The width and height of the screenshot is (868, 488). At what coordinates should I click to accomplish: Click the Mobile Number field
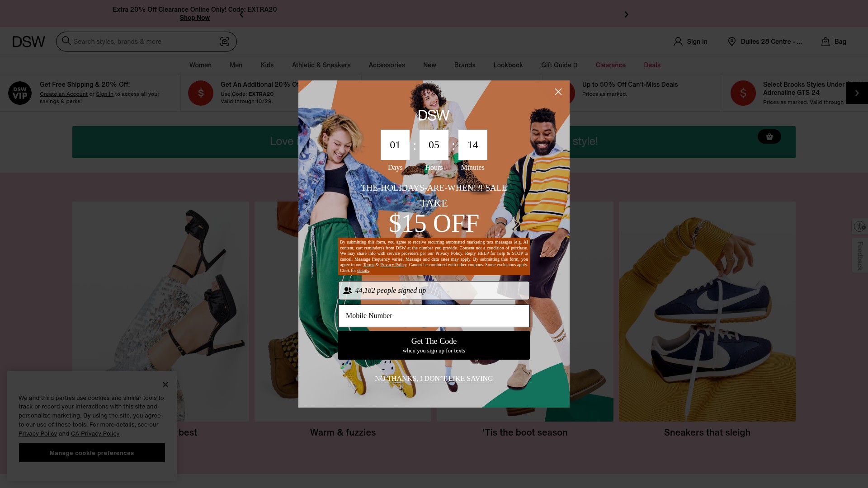[x=434, y=316]
